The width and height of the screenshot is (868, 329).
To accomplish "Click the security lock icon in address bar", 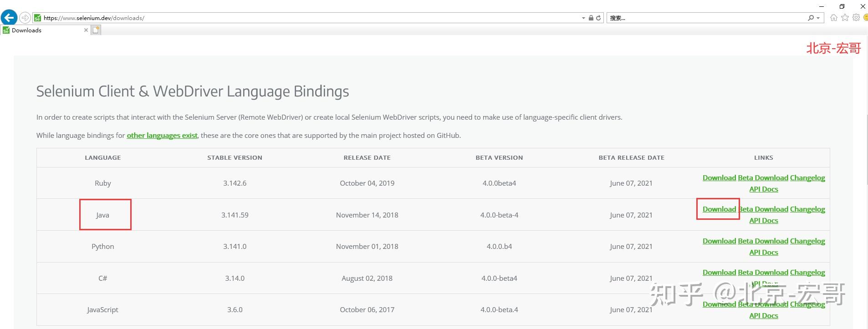I will click(x=591, y=18).
